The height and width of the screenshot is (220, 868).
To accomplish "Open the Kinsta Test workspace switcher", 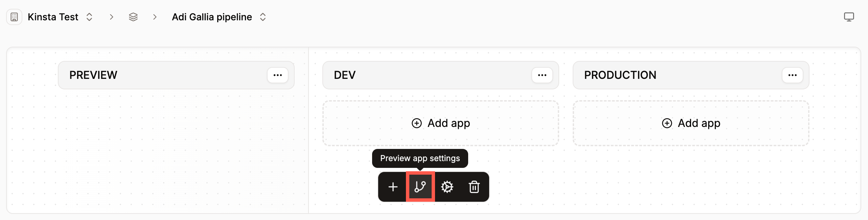I will point(89,17).
